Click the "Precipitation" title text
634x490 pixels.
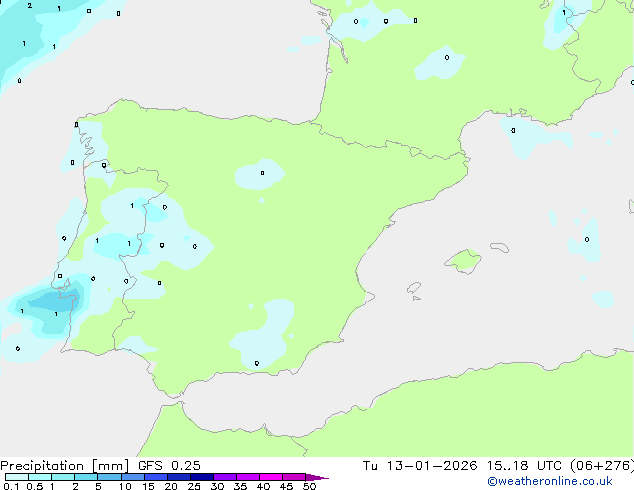(42, 466)
